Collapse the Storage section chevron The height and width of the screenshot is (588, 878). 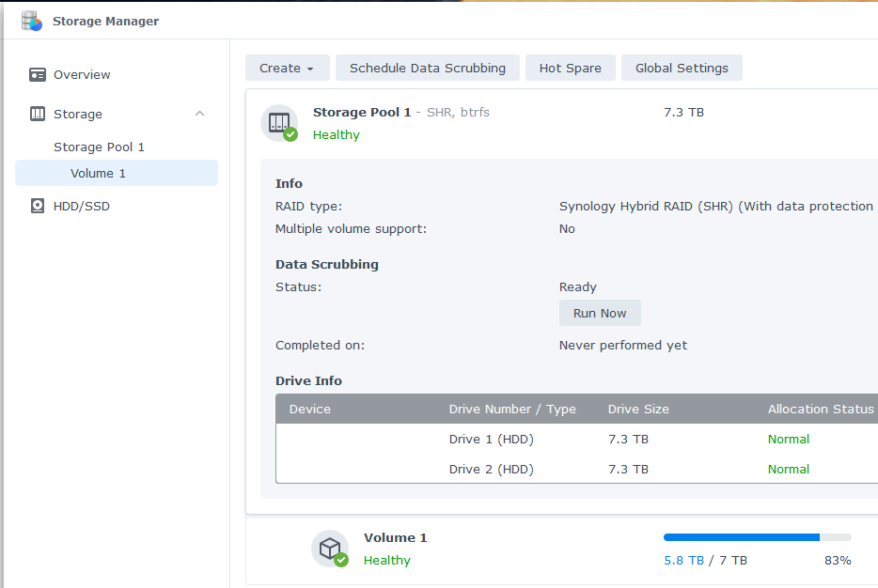[200, 114]
